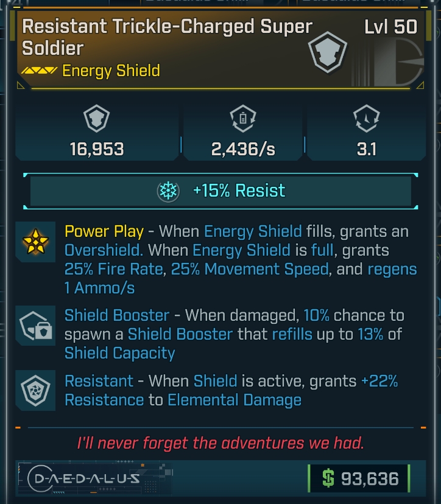
Task: Click the yellow rarity chevrons icon
Action: (x=39, y=71)
